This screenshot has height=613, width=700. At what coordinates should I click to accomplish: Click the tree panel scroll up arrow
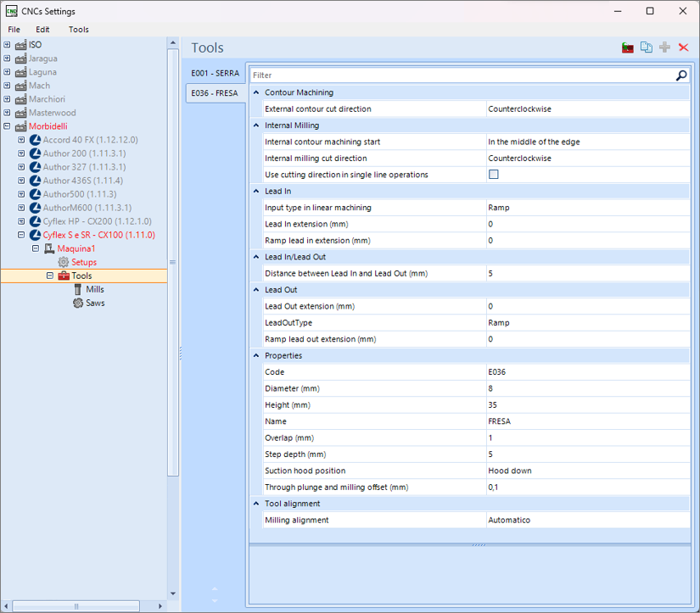tap(173, 43)
